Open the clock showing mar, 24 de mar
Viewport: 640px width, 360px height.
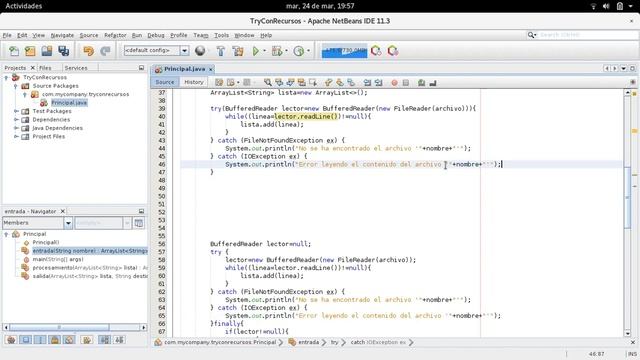(320, 6)
